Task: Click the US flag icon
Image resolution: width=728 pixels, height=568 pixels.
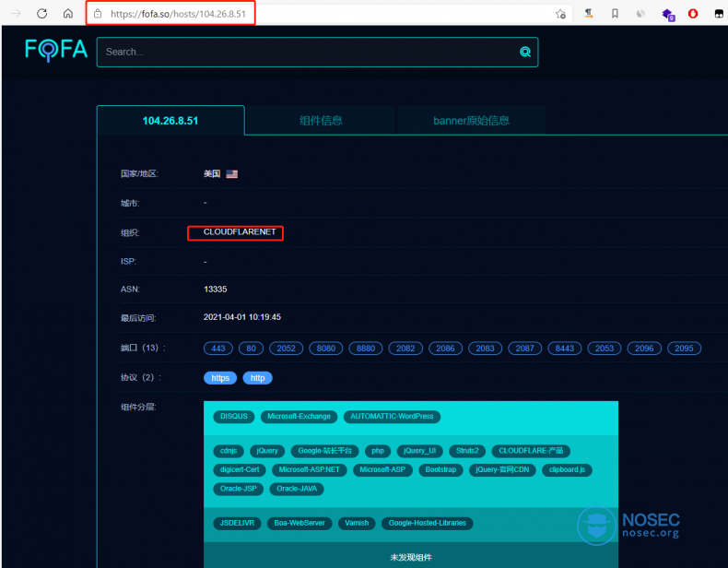Action: [231, 173]
